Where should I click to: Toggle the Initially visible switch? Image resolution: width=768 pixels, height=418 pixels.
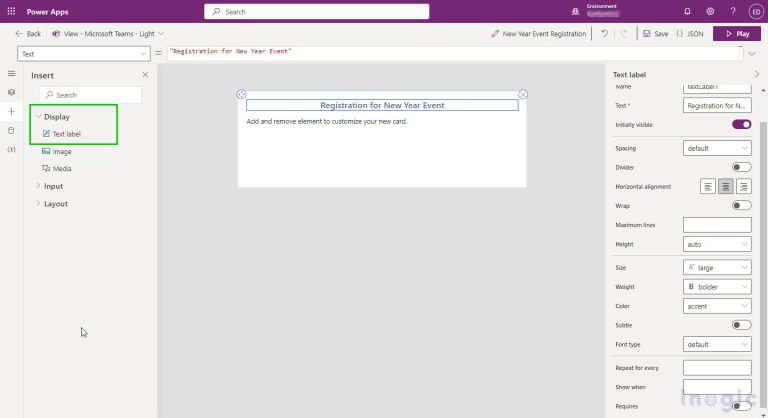coord(741,124)
